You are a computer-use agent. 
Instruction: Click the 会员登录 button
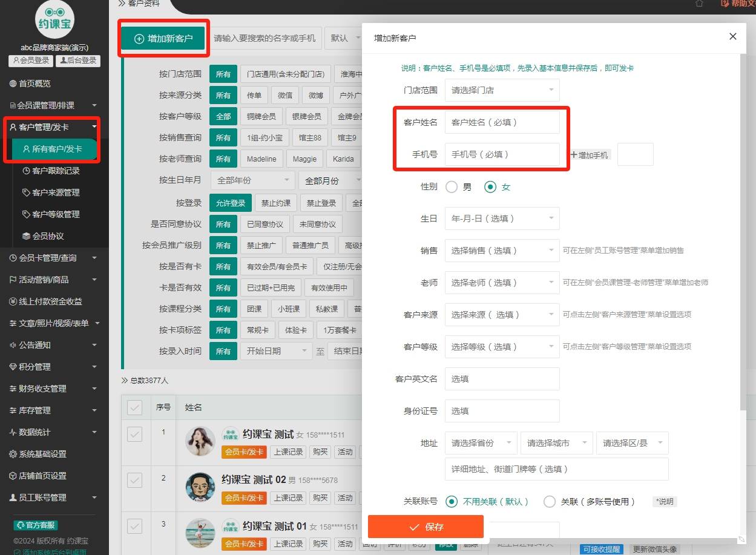[x=30, y=61]
